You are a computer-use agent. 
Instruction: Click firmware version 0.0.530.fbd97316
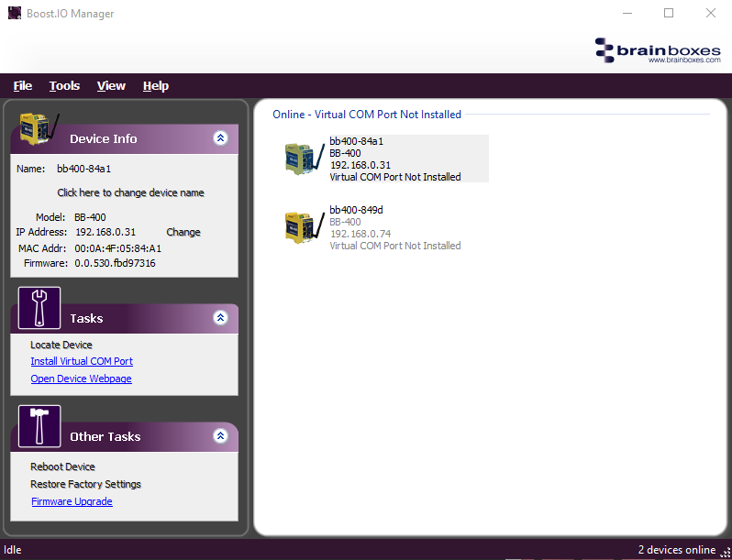click(x=115, y=263)
